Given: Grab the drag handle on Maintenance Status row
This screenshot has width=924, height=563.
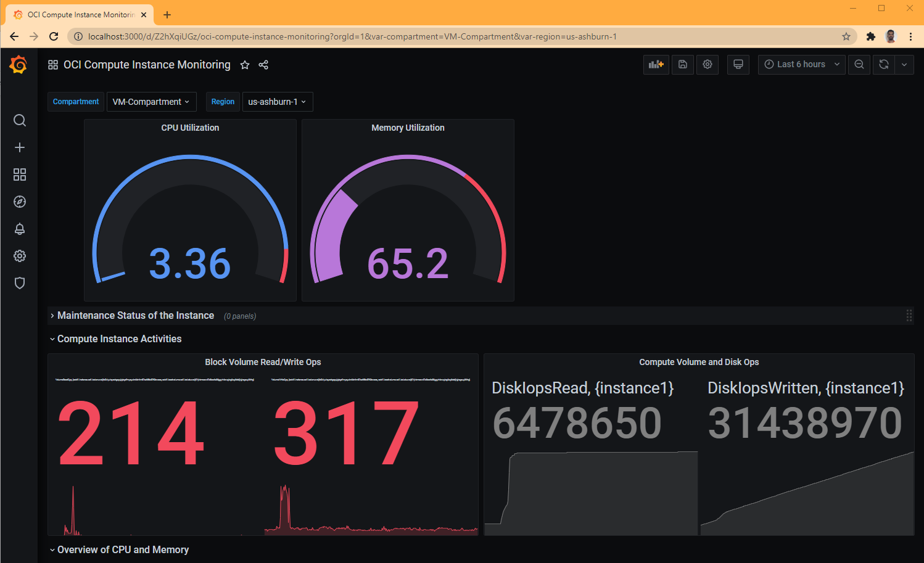Looking at the screenshot, I should click(x=909, y=316).
